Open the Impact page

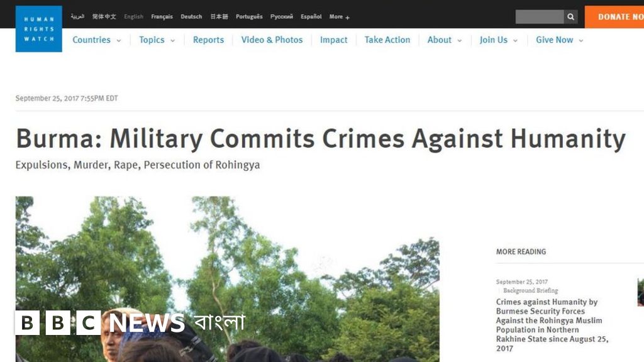pos(333,40)
